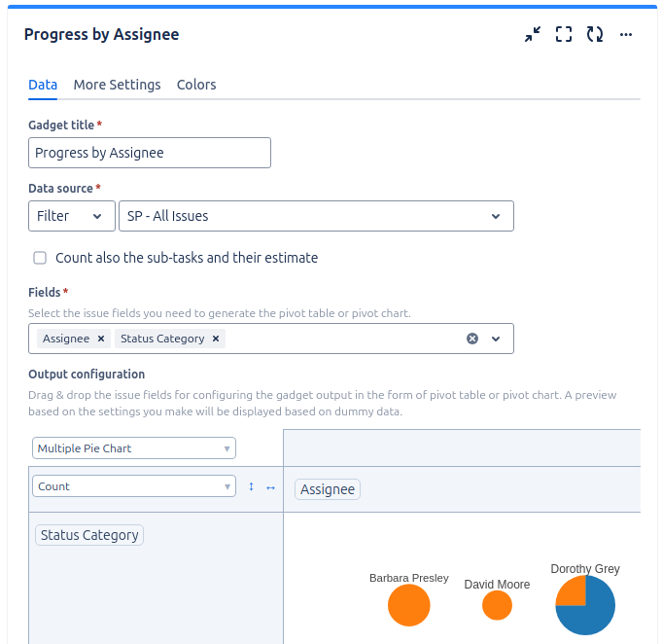Expand the Fields selector chevron

coord(496,339)
